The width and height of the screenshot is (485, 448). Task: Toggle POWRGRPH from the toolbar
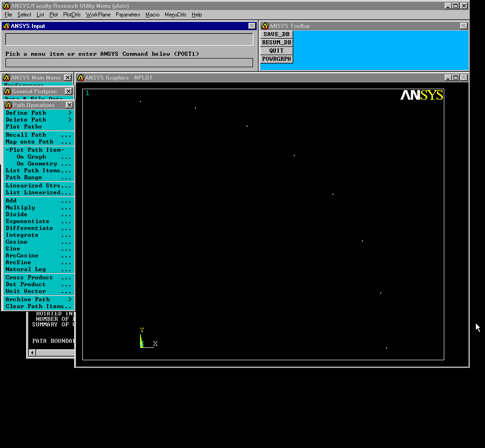[276, 59]
